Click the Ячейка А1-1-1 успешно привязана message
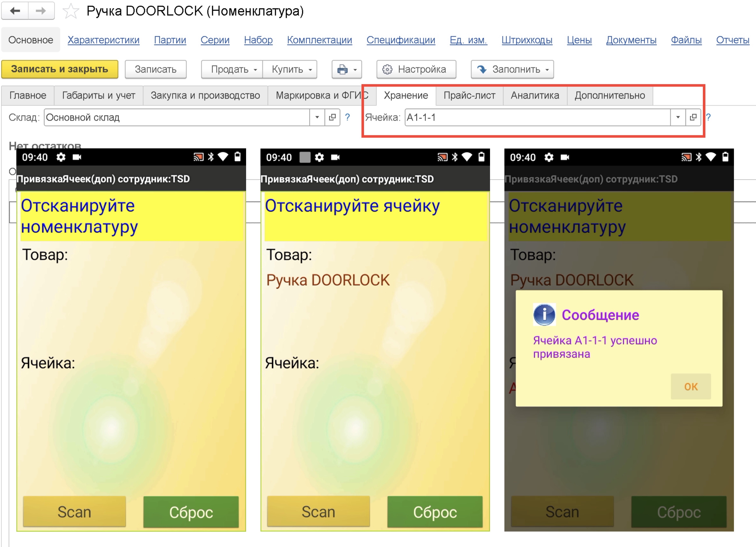The height and width of the screenshot is (547, 756). [x=595, y=347]
